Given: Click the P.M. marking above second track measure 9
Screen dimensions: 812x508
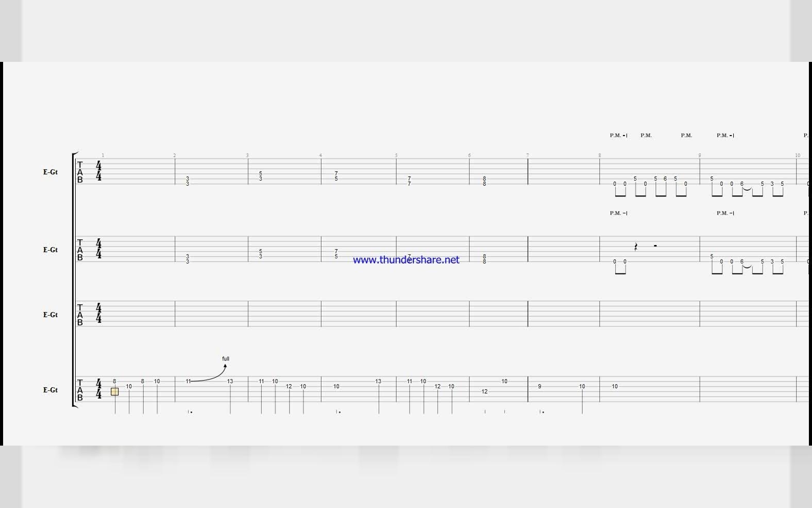Looking at the screenshot, I should click(725, 213).
